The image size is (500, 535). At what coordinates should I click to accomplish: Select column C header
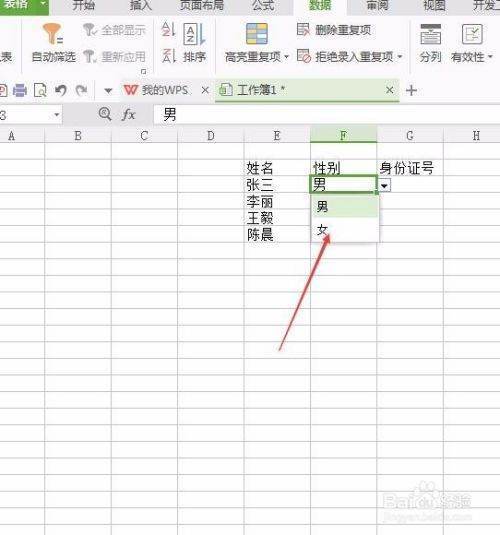pos(144,135)
